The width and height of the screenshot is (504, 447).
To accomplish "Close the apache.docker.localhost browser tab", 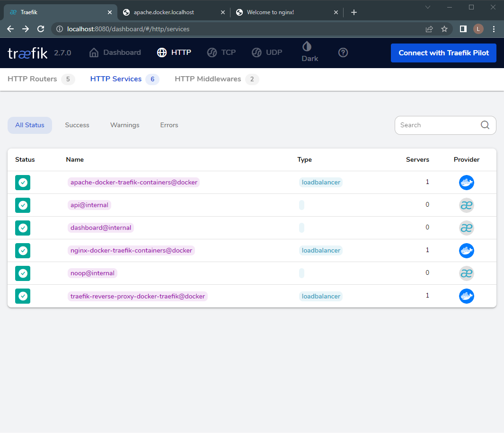I will [223, 12].
